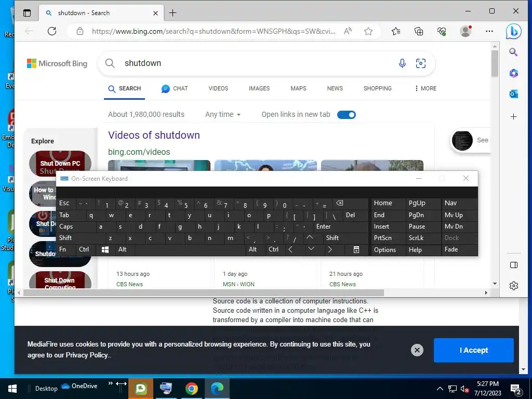Click the scroll right arrow of Bing page

(486, 293)
